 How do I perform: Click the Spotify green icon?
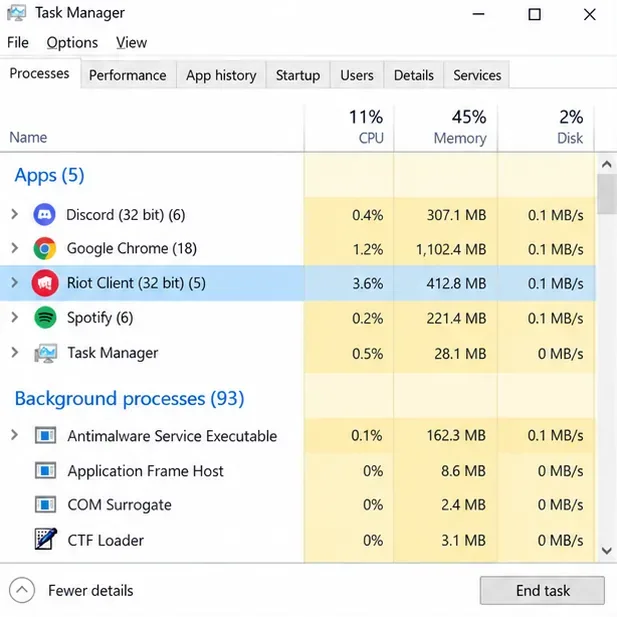[x=45, y=318]
